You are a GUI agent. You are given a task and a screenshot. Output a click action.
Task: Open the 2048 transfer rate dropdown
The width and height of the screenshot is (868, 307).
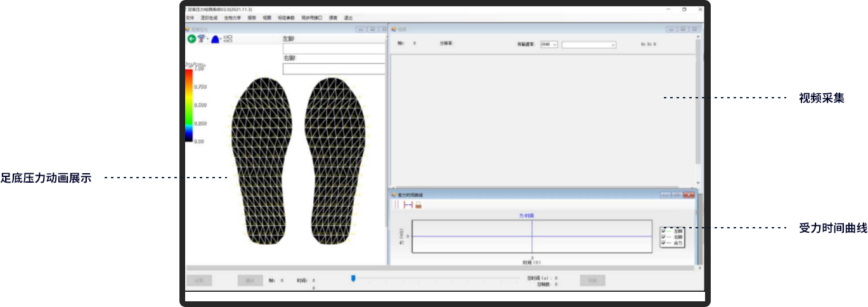click(554, 45)
